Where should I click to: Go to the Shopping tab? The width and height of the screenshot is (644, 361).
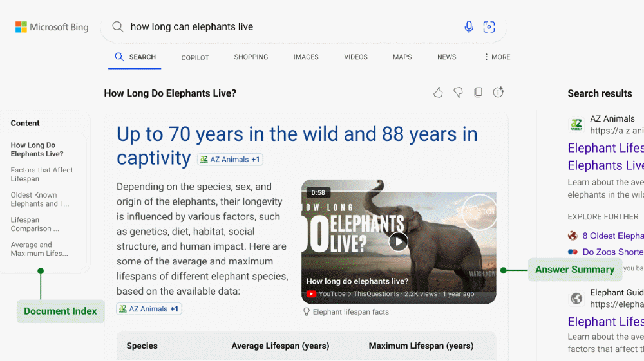251,57
